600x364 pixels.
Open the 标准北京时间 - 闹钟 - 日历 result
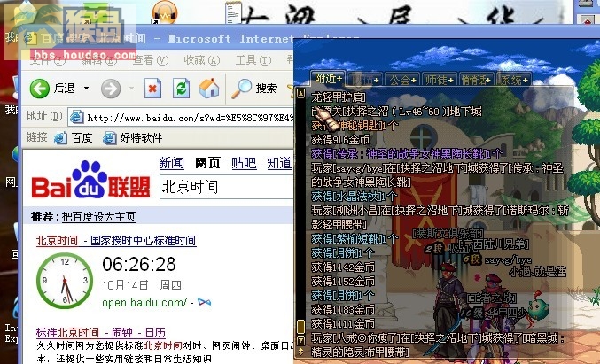click(101, 332)
